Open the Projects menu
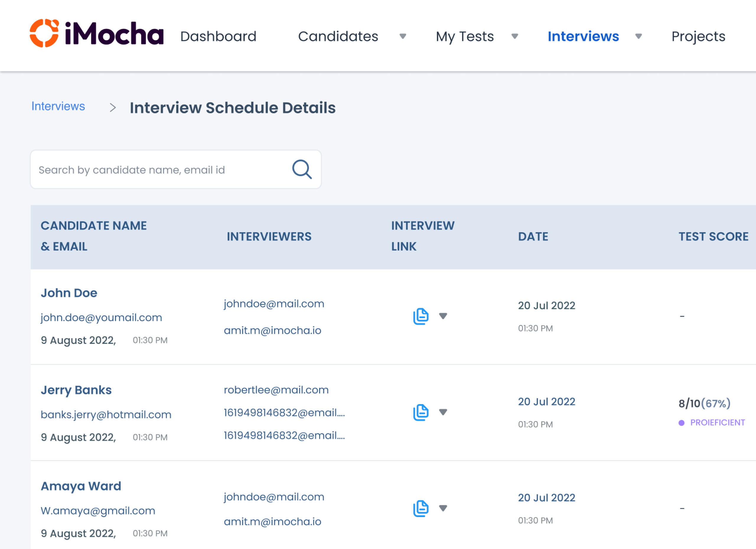This screenshot has height=549, width=756. point(698,36)
